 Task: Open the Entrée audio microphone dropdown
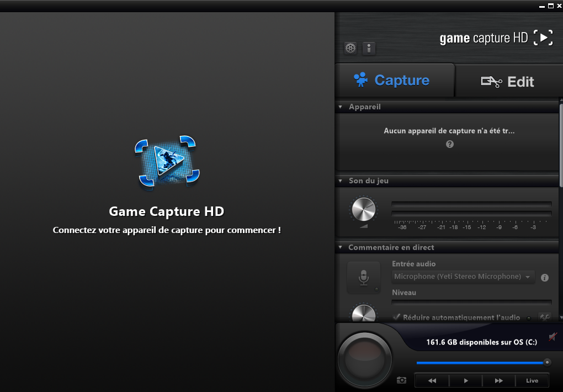click(x=463, y=277)
